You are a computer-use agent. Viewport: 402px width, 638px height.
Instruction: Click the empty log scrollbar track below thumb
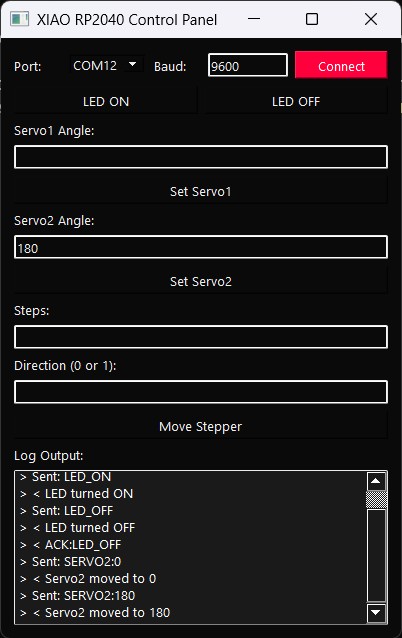click(376, 555)
